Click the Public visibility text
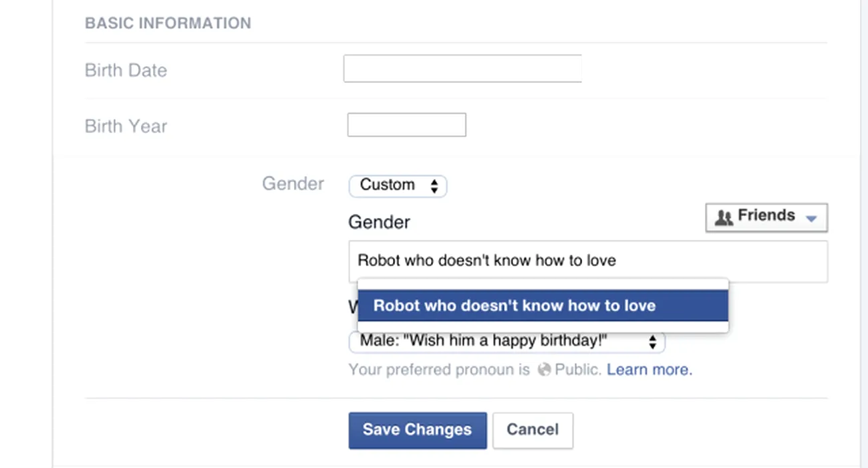Viewport: 868px width, 468px height. pyautogui.click(x=579, y=370)
